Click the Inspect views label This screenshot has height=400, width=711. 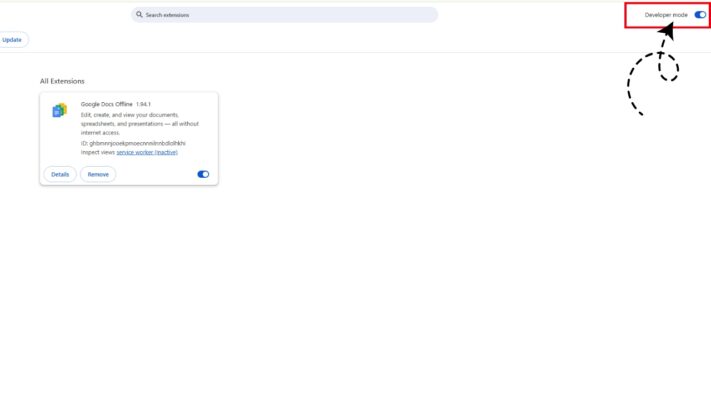pyautogui.click(x=97, y=152)
